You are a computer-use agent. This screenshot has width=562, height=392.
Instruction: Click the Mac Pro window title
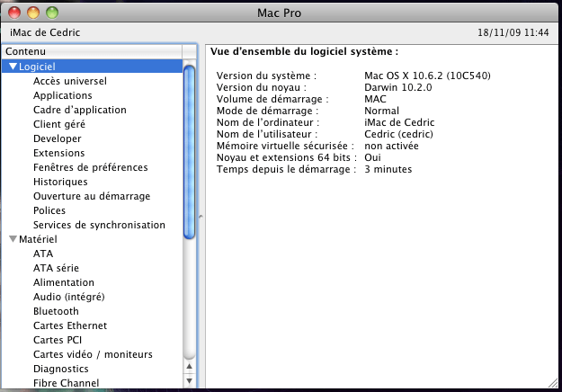click(x=280, y=13)
